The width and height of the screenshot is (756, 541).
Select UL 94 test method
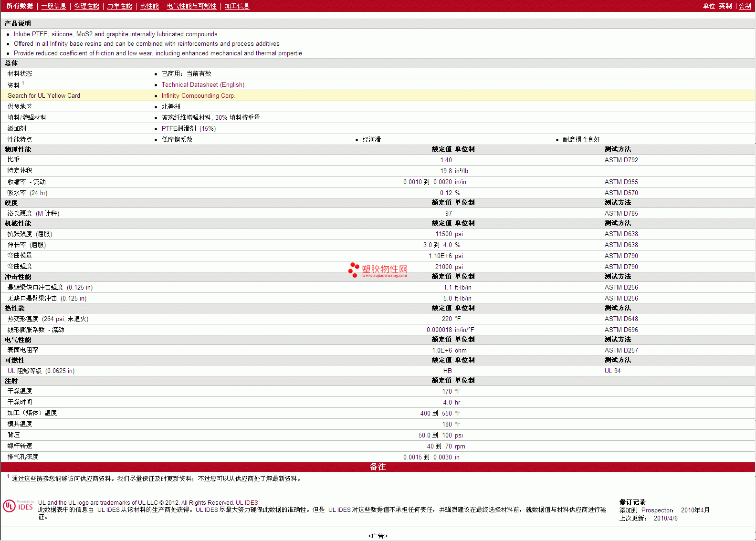[612, 371]
